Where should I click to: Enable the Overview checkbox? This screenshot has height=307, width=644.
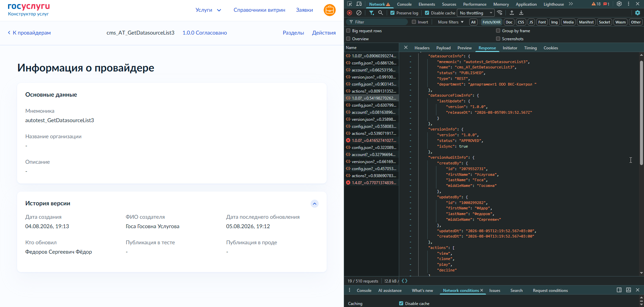click(x=348, y=39)
